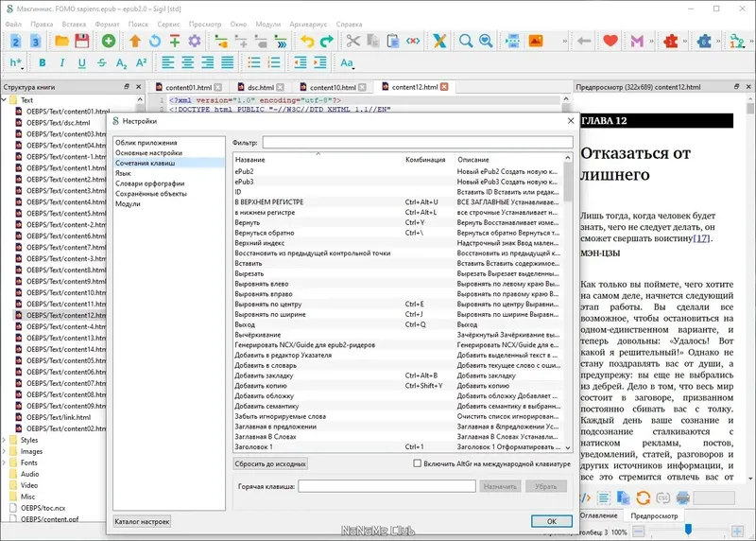
Task: Expand the Styles folder
Action: [5, 440]
